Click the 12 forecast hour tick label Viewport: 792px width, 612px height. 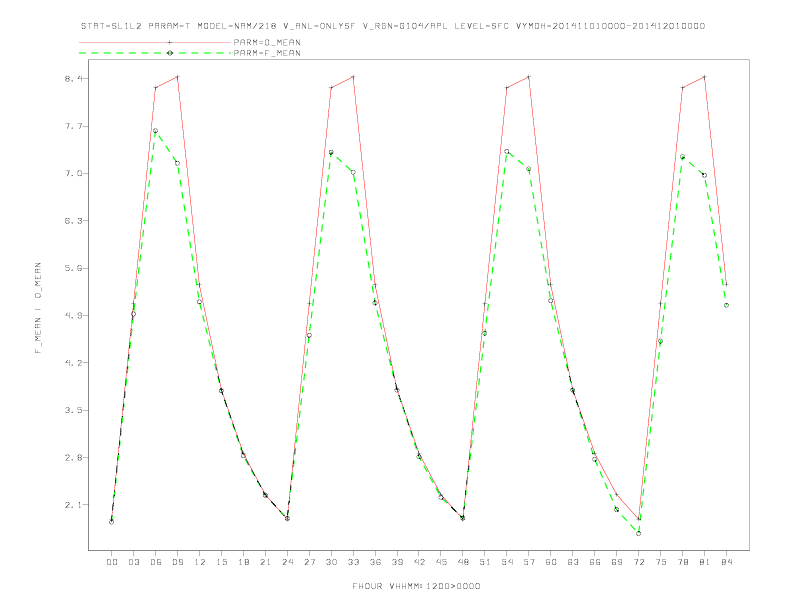200,562
